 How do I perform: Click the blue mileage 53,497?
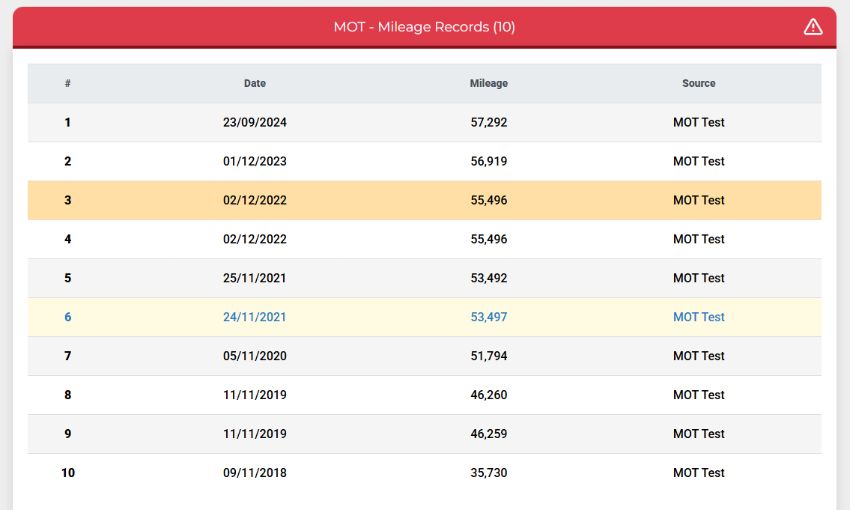(x=489, y=317)
